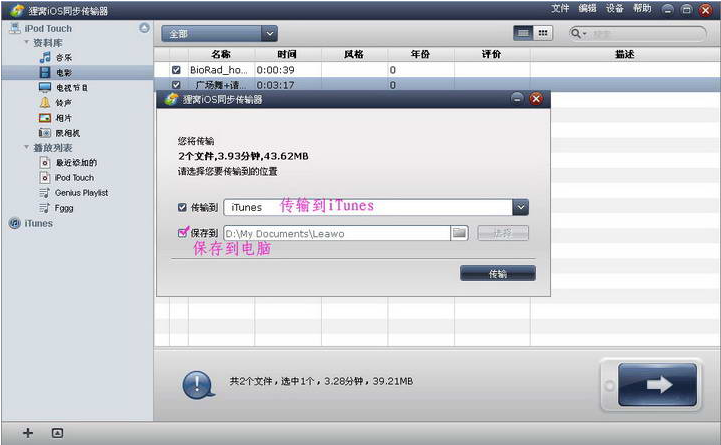Close the transfer dialog
721x445 pixels.
(536, 98)
